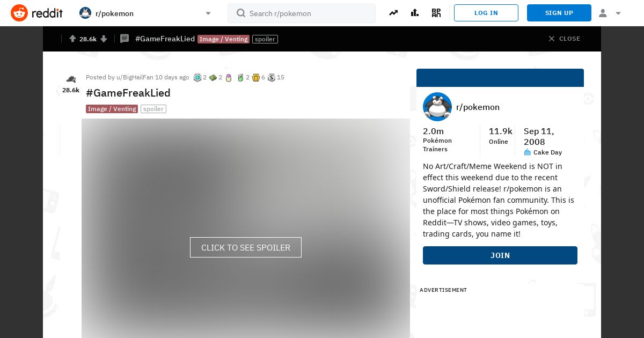Open the Reddit home logo
The width and height of the screenshot is (644, 338).
pyautogui.click(x=36, y=13)
